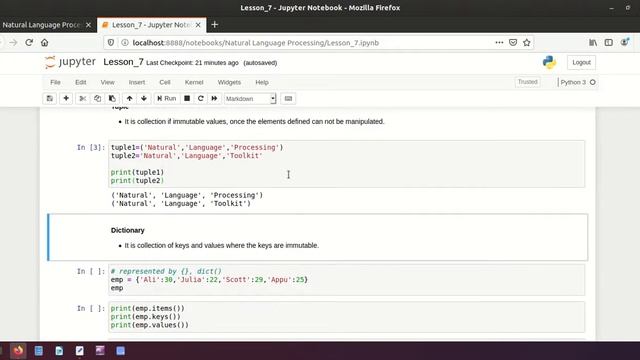This screenshot has height=360, width=640.
Task: Cut selected cells with the scissors icon
Action: click(82, 98)
